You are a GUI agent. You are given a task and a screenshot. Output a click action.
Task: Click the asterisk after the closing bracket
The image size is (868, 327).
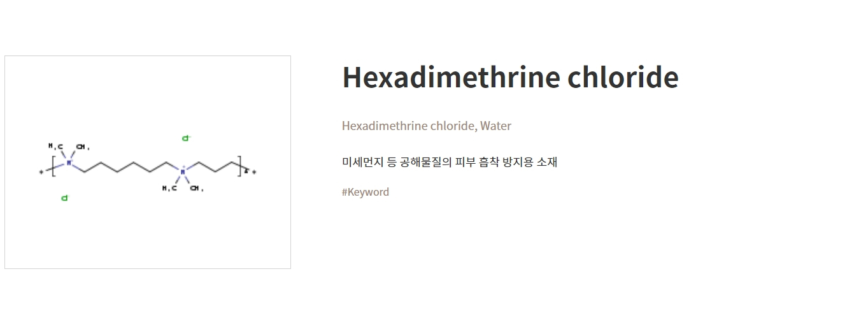pyautogui.click(x=254, y=172)
